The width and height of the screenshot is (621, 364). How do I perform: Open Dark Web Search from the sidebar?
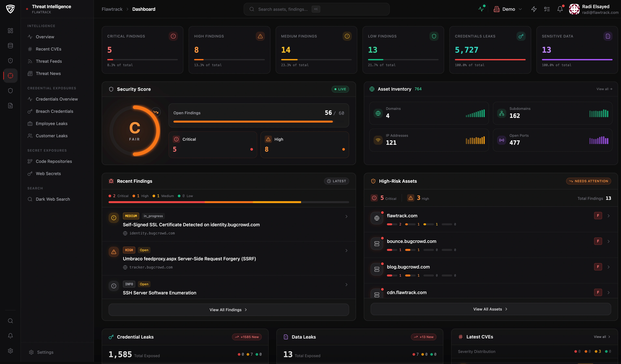52,199
